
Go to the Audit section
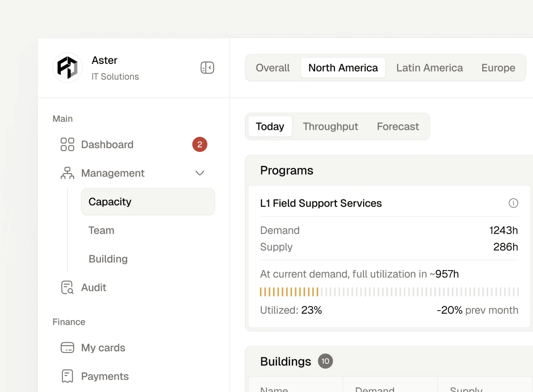pos(134,288)
